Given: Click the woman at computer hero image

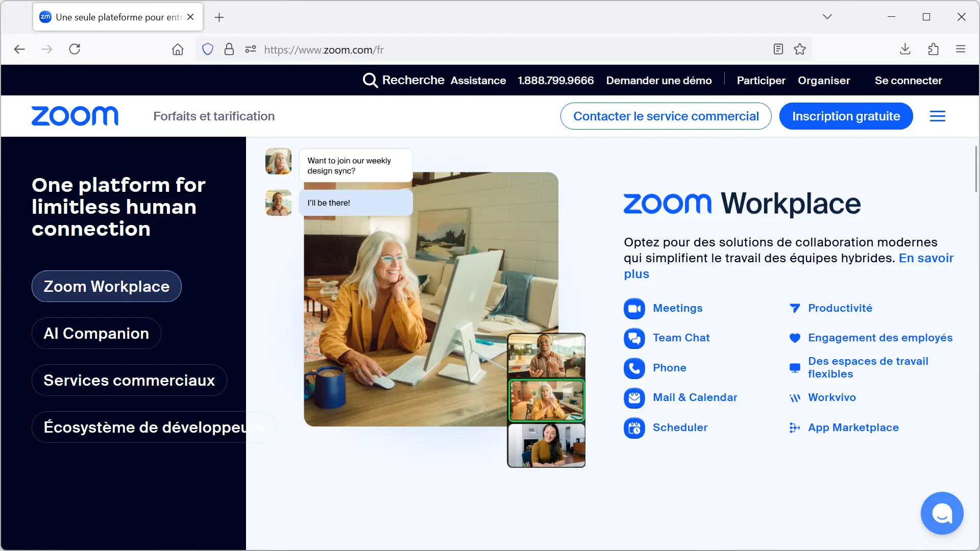Looking at the screenshot, I should click(x=431, y=299).
